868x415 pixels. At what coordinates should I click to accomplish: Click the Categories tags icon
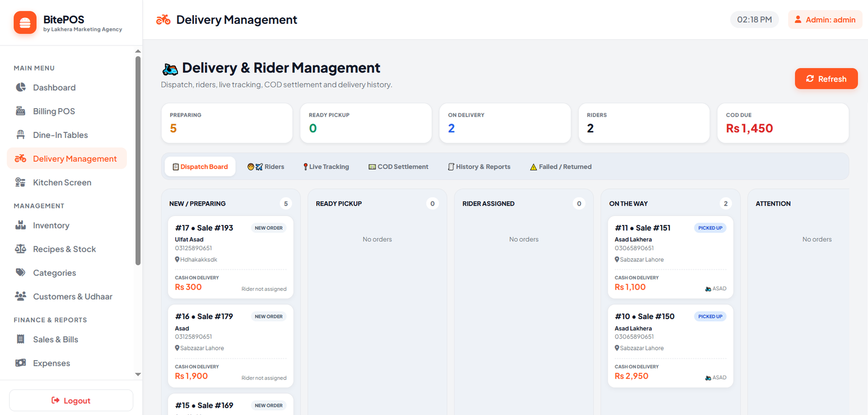point(21,272)
